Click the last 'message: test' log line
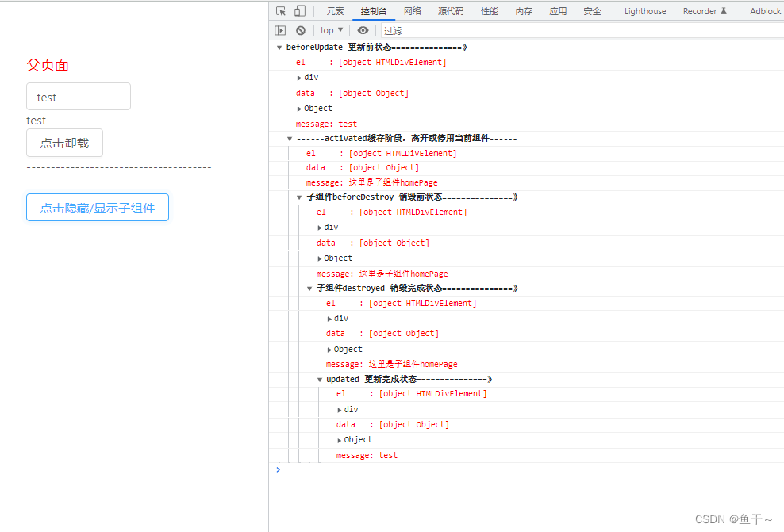Screen dimensions: 784x532 pos(367,456)
